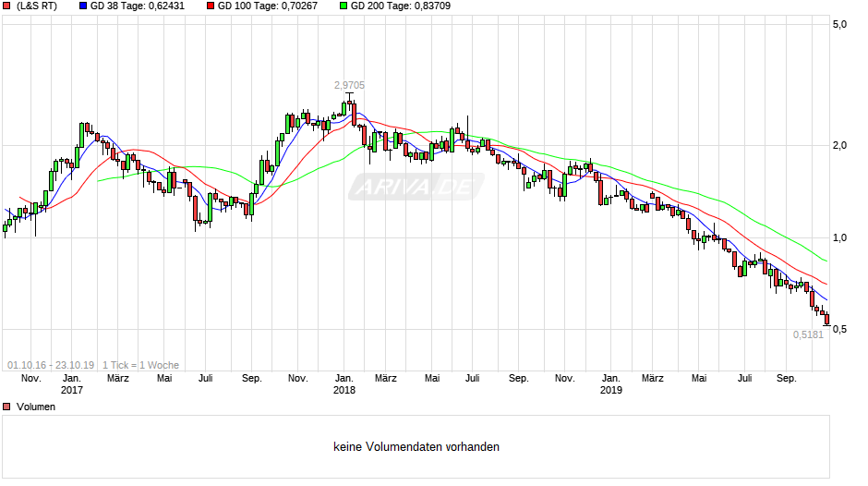Click the date range 01.10.16 - 23.10.19 text
This screenshot has height=486, width=868.
51,365
